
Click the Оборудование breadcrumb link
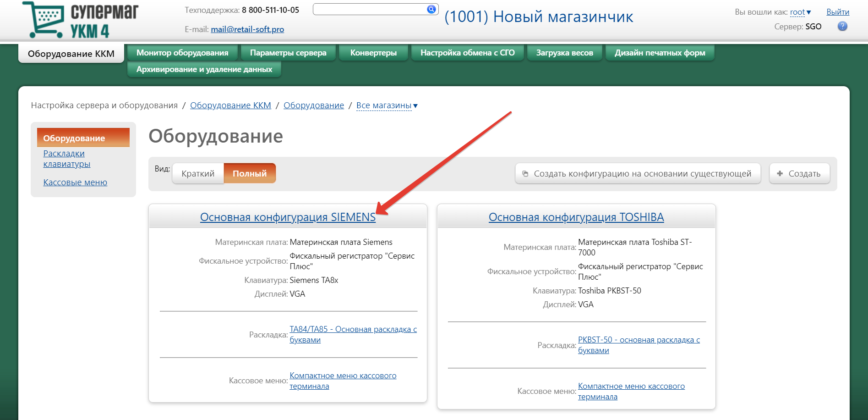314,105
